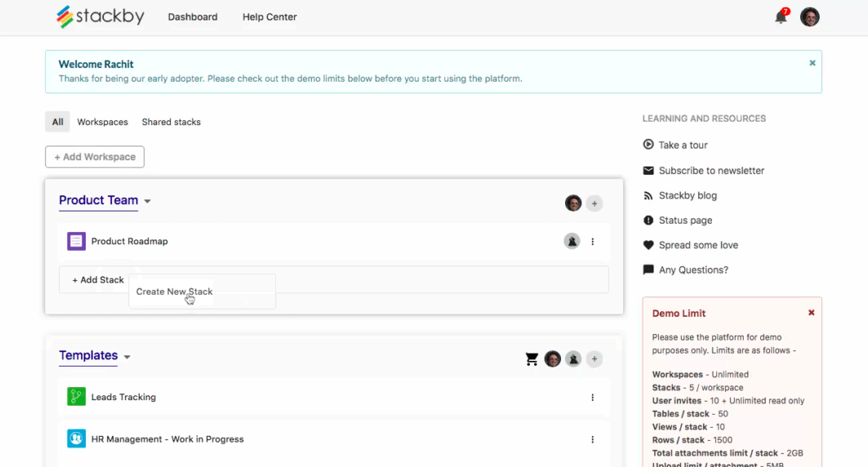This screenshot has width=868, height=467.
Task: Open HR Management three-dot options menu
Action: 592,440
